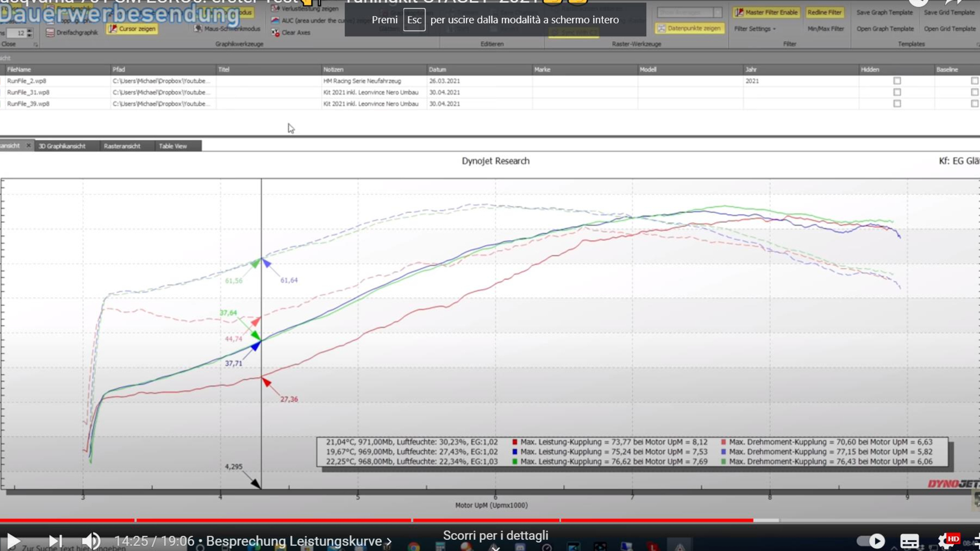Click the Redline Filter button

(x=824, y=12)
